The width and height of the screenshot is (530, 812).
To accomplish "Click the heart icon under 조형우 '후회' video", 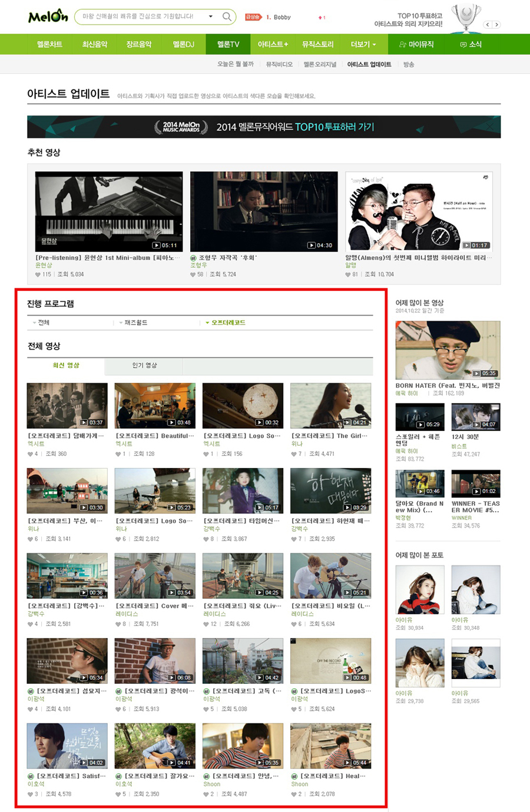I will (193, 274).
